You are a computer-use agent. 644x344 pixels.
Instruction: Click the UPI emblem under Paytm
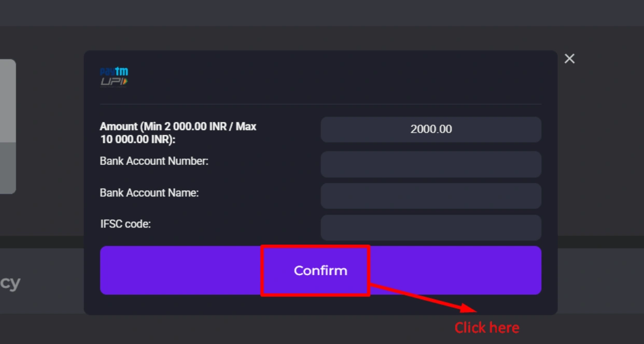point(114,82)
